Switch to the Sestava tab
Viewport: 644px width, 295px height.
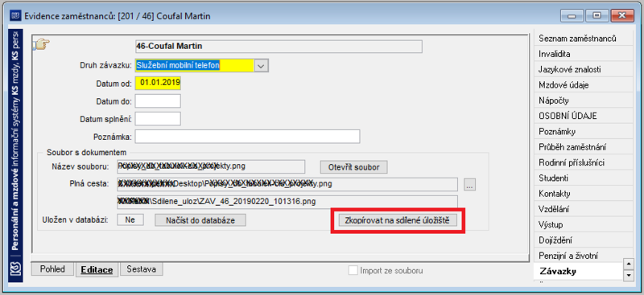[142, 269]
